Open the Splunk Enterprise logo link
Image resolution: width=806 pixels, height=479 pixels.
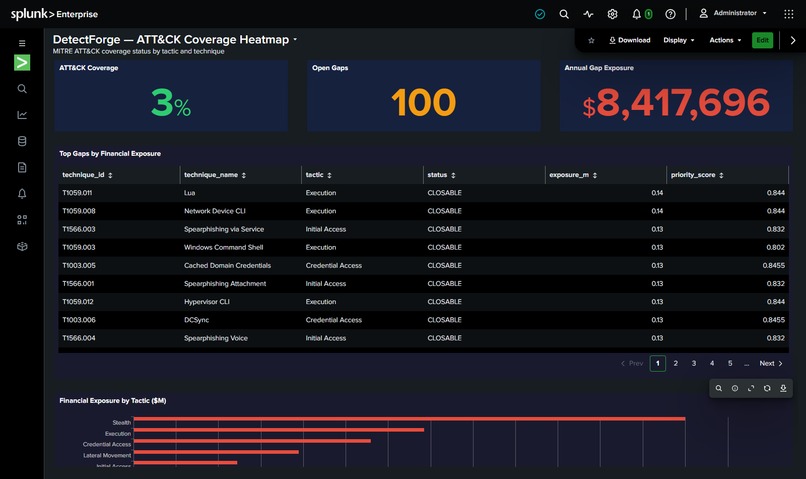(x=54, y=14)
